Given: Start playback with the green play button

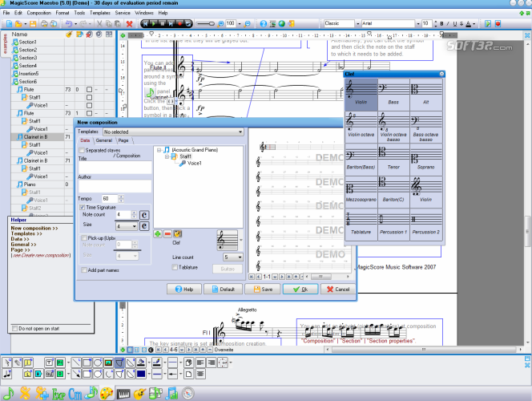Looking at the screenshot, I should (x=154, y=23).
